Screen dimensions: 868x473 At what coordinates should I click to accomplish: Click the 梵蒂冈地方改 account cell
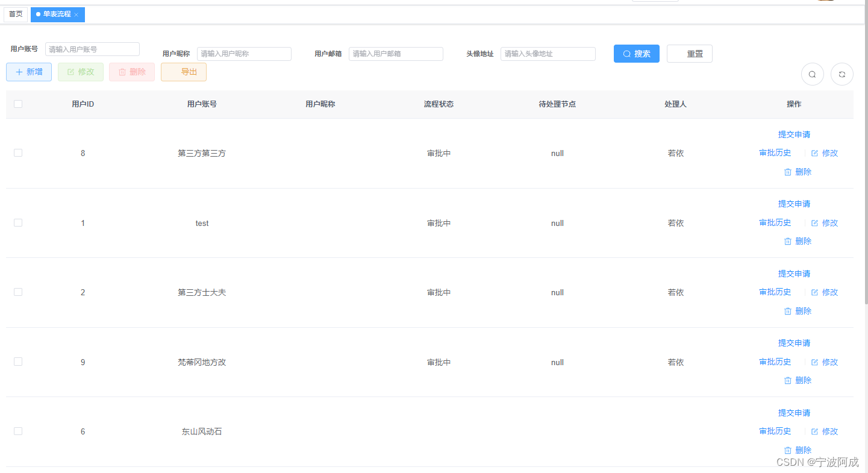pyautogui.click(x=202, y=362)
